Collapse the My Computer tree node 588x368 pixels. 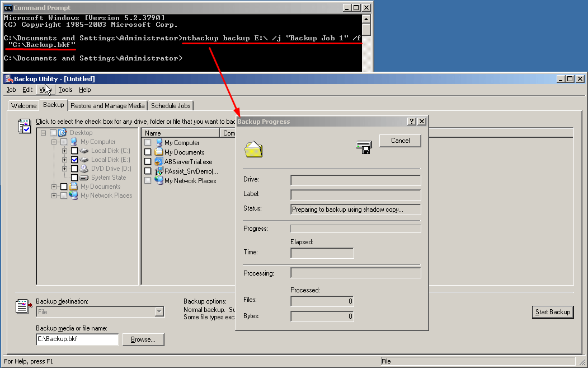(x=54, y=142)
